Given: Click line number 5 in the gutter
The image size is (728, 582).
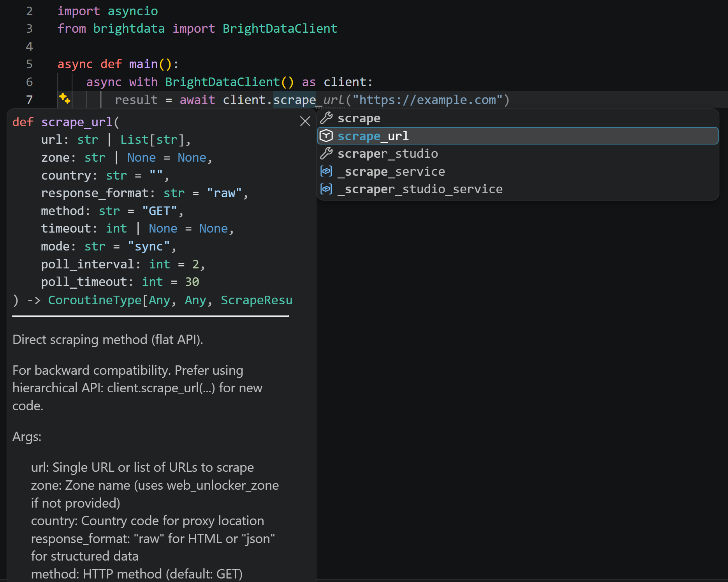Looking at the screenshot, I should pyautogui.click(x=29, y=64).
